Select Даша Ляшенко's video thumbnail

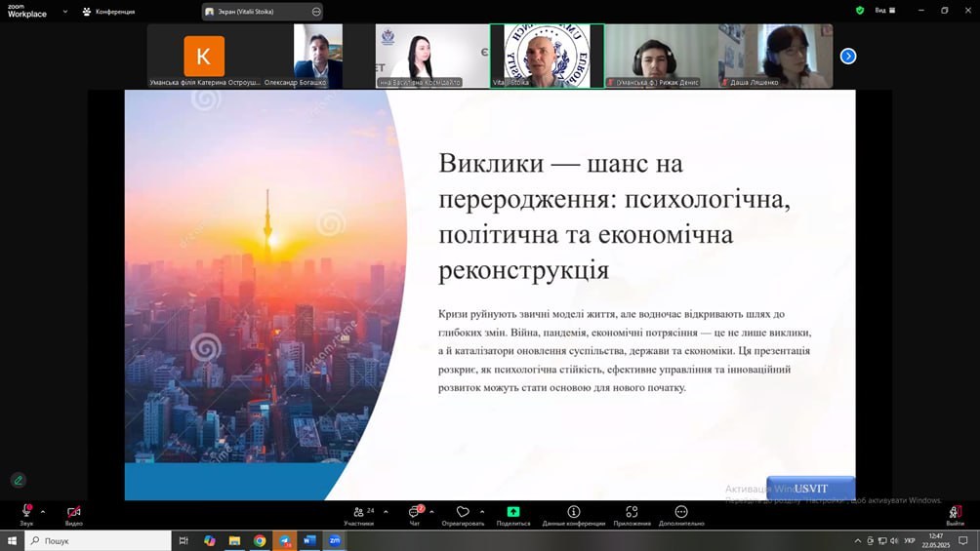point(776,57)
